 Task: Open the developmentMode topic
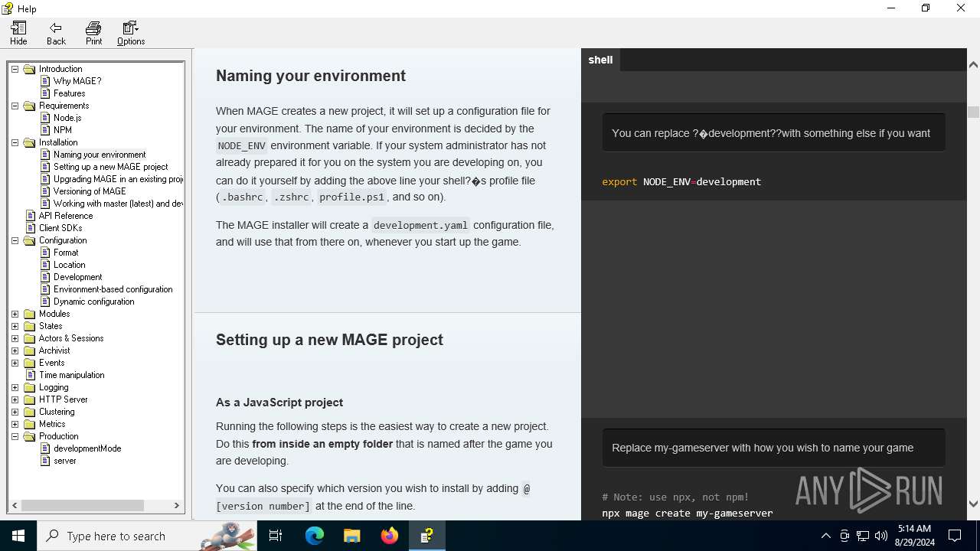tap(87, 448)
